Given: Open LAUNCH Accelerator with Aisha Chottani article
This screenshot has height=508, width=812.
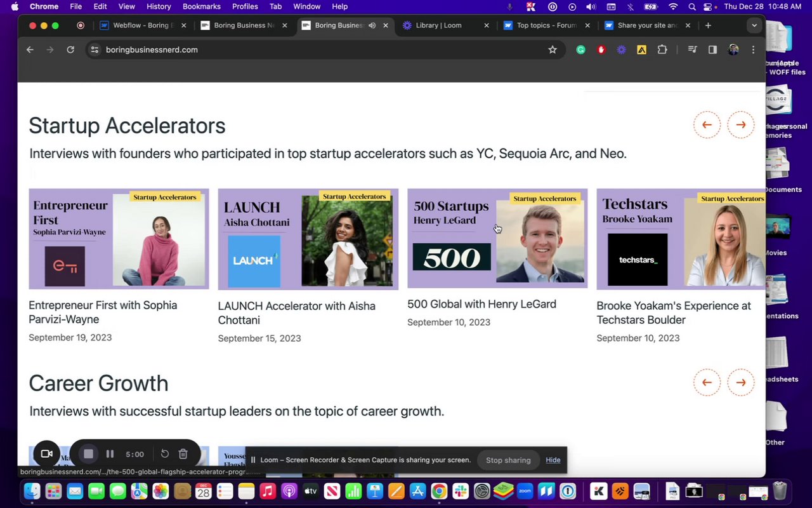Looking at the screenshot, I should (x=296, y=313).
